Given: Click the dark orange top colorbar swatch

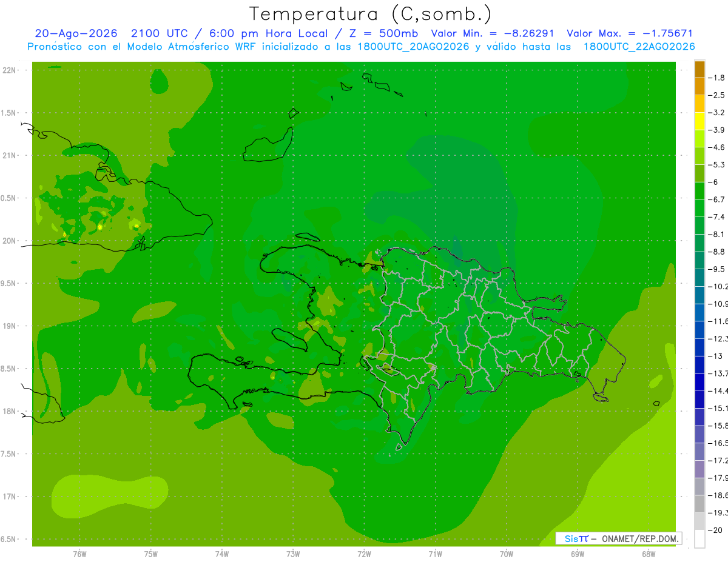Looking at the screenshot, I should tap(699, 69).
